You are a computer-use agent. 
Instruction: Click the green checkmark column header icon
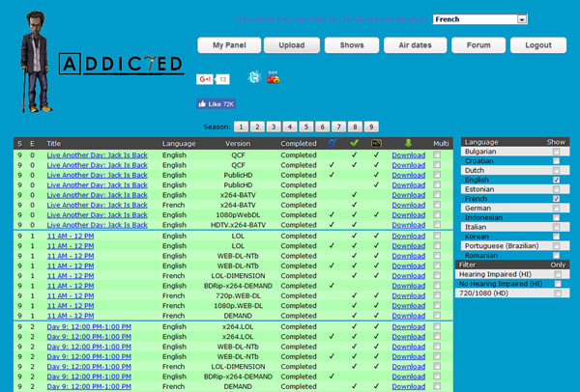pyautogui.click(x=355, y=143)
